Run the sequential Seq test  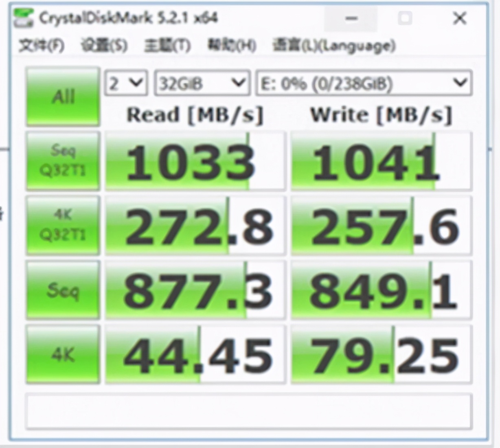(x=62, y=290)
